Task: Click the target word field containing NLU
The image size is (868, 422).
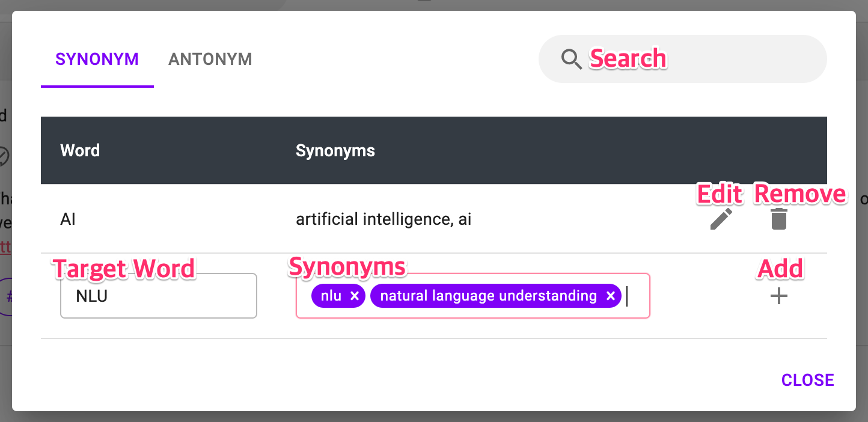Action: [x=159, y=296]
